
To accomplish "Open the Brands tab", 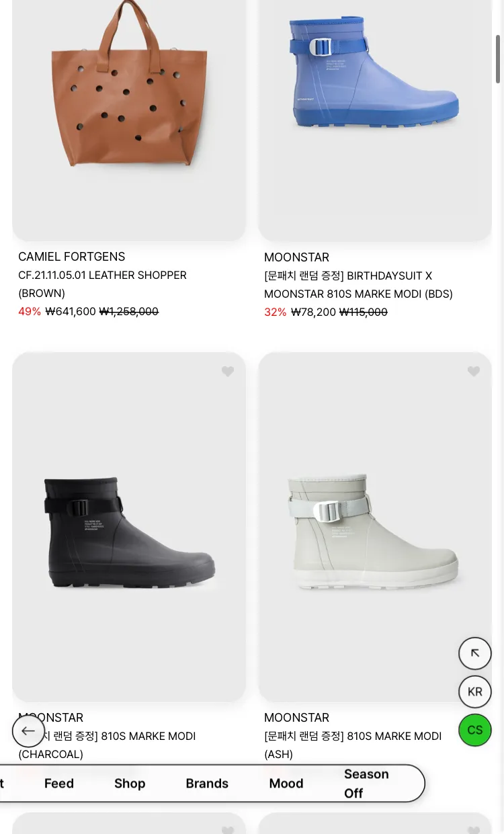I will (207, 784).
